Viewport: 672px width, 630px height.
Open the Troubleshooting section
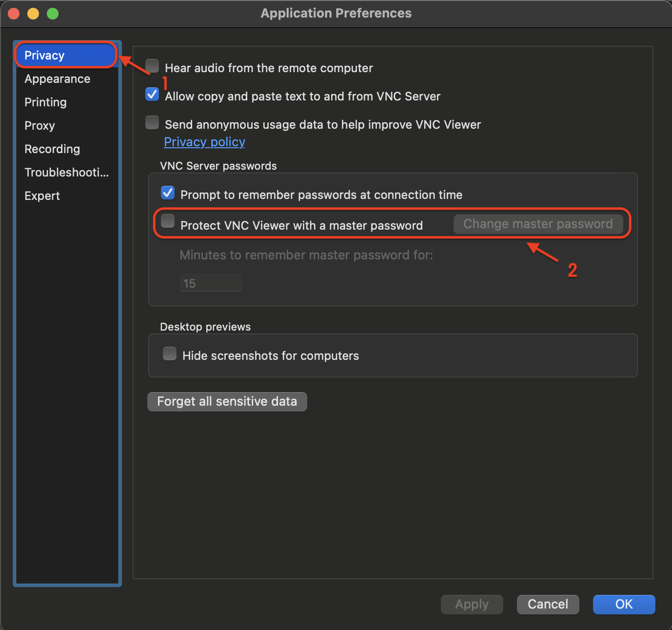(67, 172)
